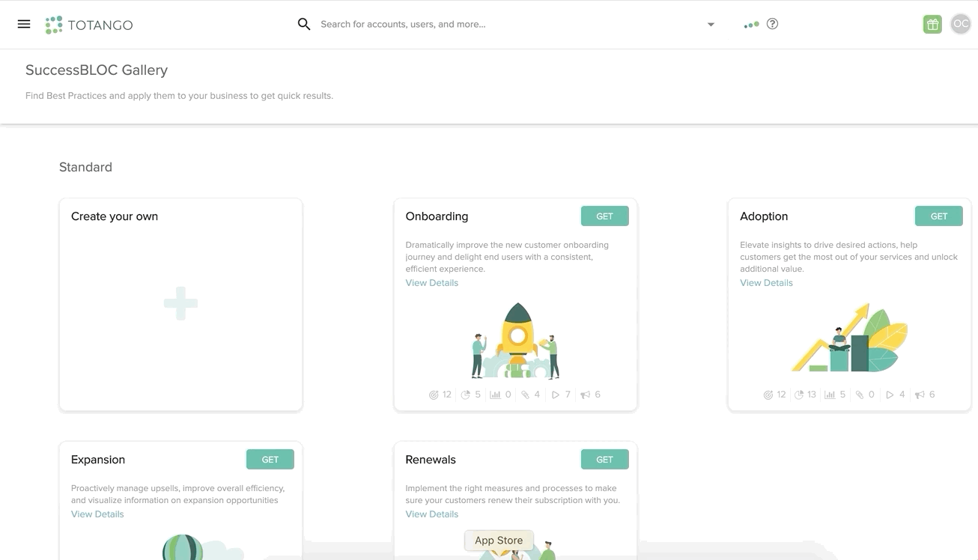
Task: Click the Adoption card title
Action: pos(764,216)
